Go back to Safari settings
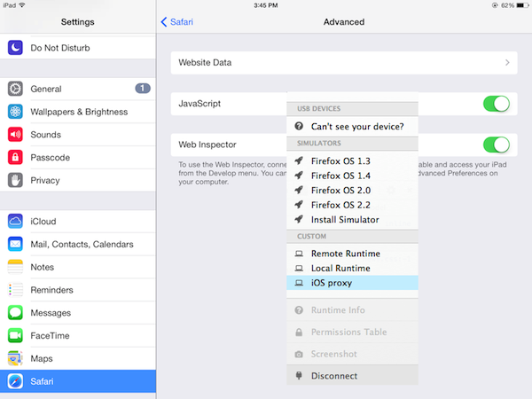The width and height of the screenshot is (532, 399). coord(177,21)
